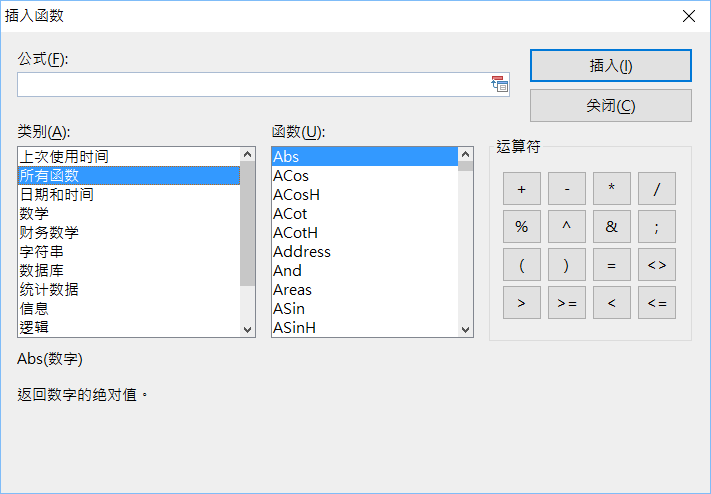This screenshot has height=494, width=711.
Task: Insert the not-equal operator
Action: [656, 265]
